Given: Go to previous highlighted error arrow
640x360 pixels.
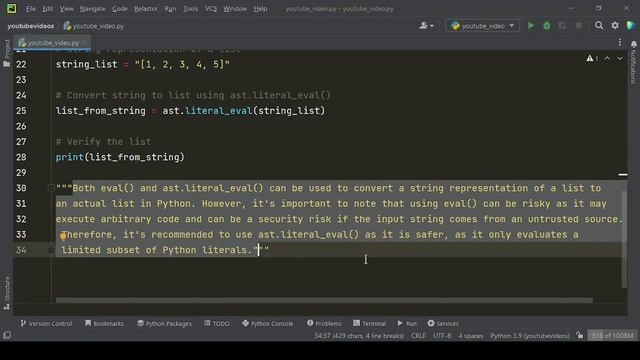Looking at the screenshot, I should point(607,59).
